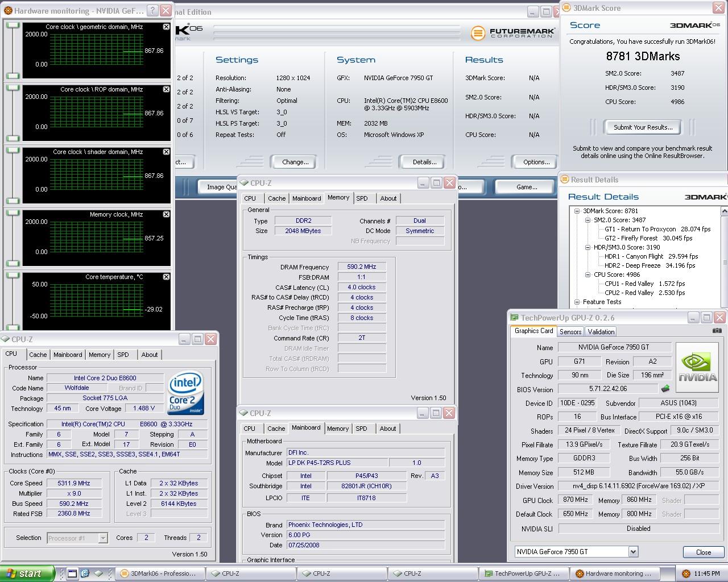Click the NVIDIA logo in GPU-Z
Viewport: 728px width, 582px height.
[698, 367]
